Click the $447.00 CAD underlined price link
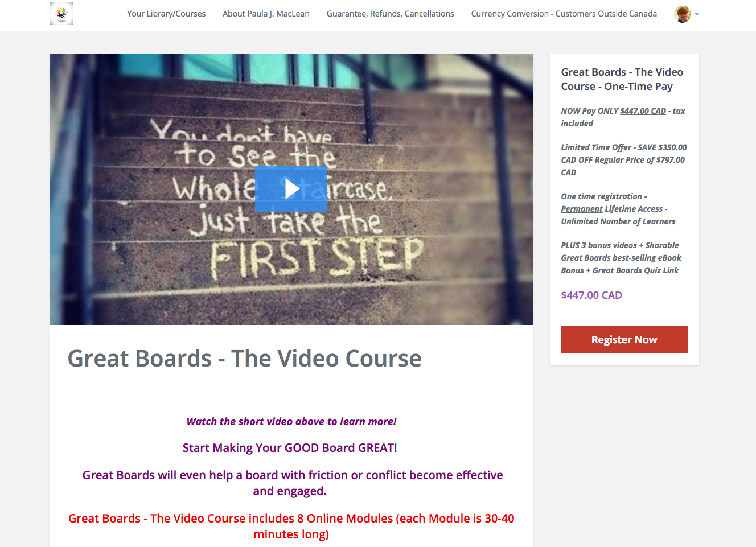The image size is (756, 547). click(643, 111)
